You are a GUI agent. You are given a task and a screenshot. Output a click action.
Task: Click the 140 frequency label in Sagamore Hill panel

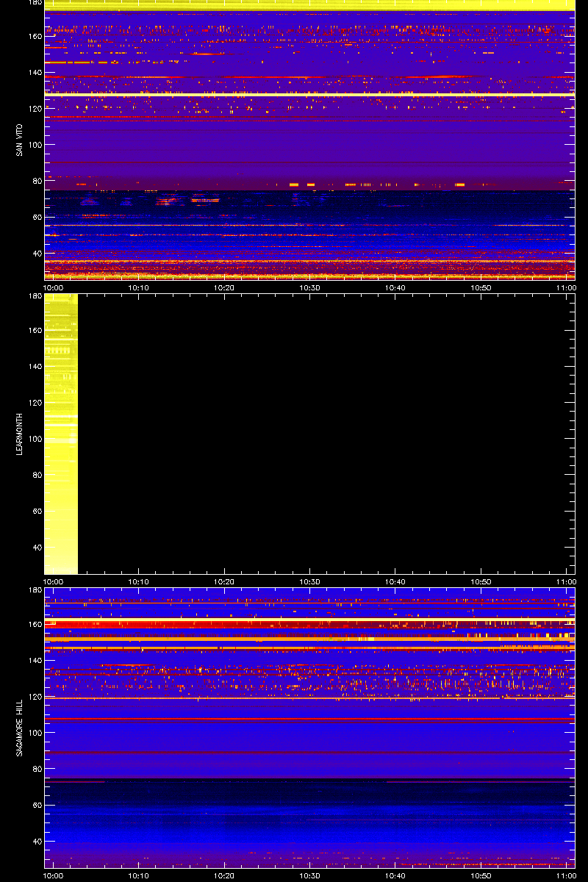[35, 660]
